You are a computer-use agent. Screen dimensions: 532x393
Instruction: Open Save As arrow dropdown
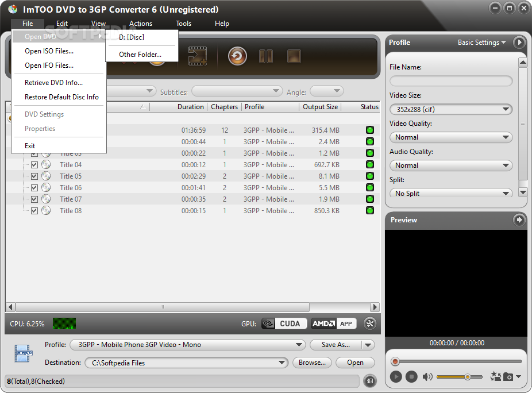pyautogui.click(x=368, y=345)
